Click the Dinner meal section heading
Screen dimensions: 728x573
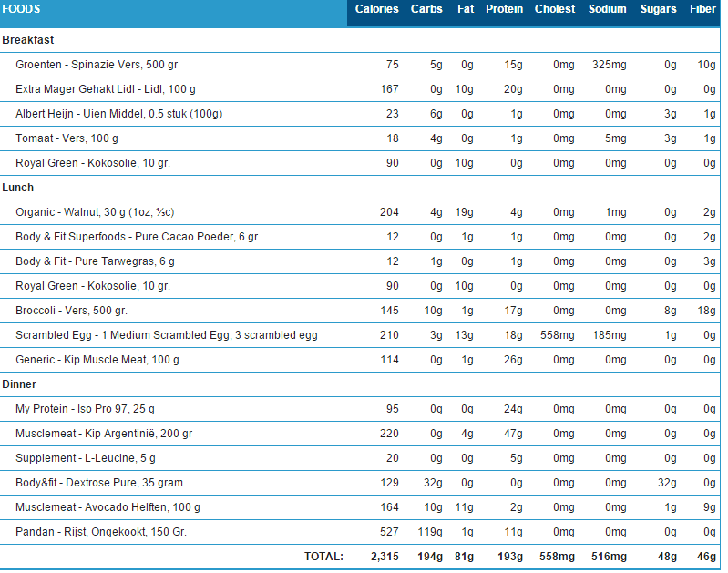[x=19, y=384]
